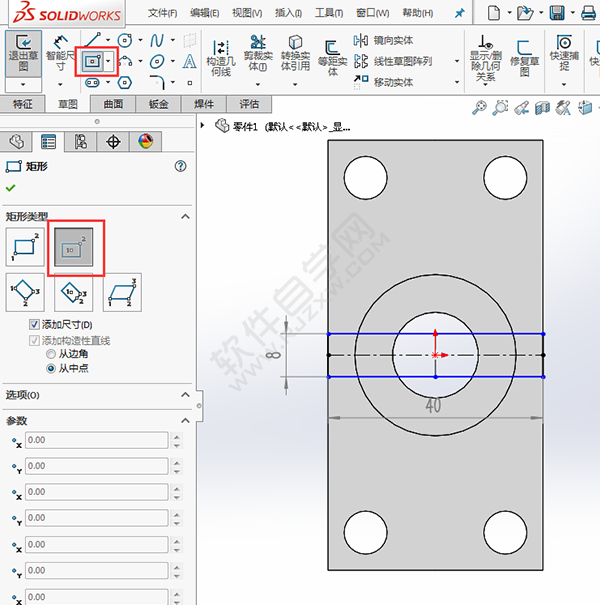Open Line tool dropdown arrow
Screen dimensions: 600x605
pos(108,40)
